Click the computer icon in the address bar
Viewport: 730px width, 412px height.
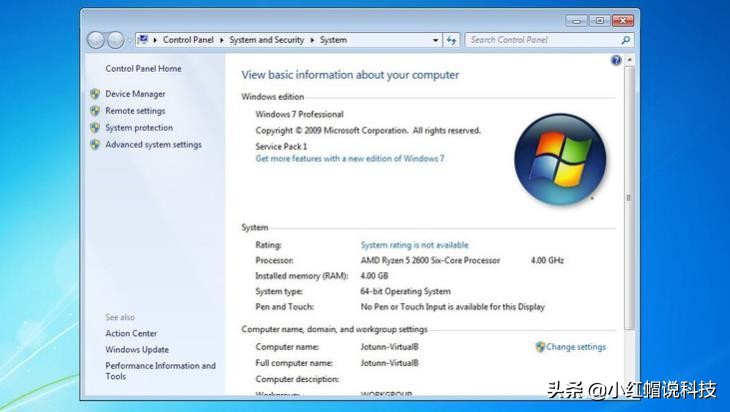click(143, 40)
